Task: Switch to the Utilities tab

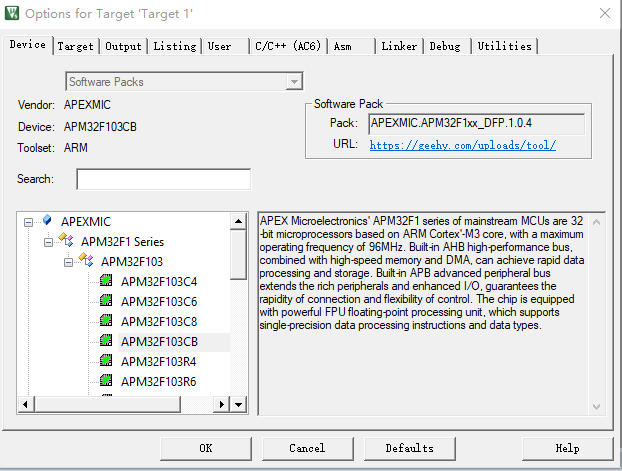Action: pyautogui.click(x=504, y=46)
